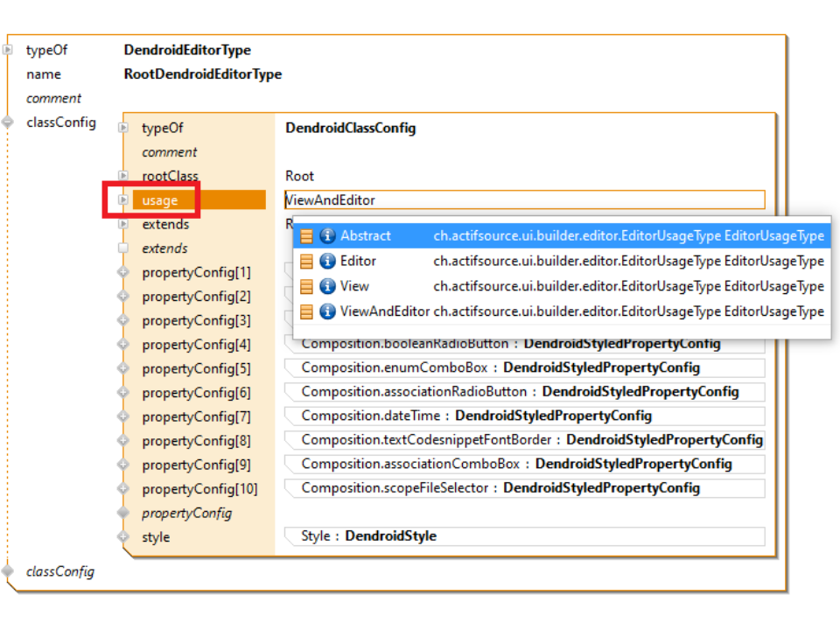Choose Abstract in the usage suggestion list
Viewport: 840px width, 630px height.
tap(365, 235)
